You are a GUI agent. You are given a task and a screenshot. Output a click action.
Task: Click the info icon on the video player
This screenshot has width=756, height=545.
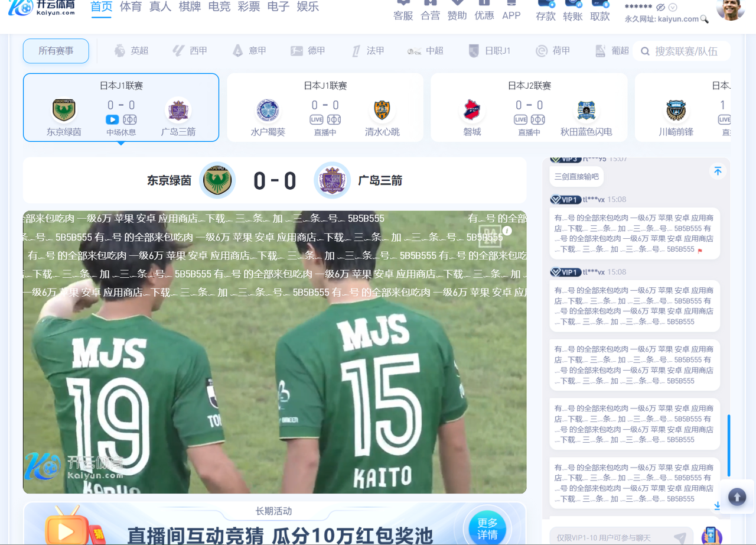coord(507,231)
